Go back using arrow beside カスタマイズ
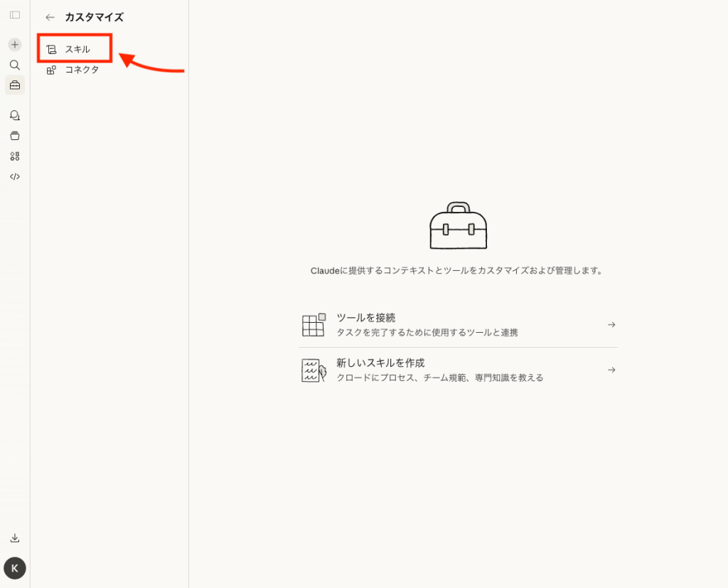The width and height of the screenshot is (728, 588). [50, 17]
